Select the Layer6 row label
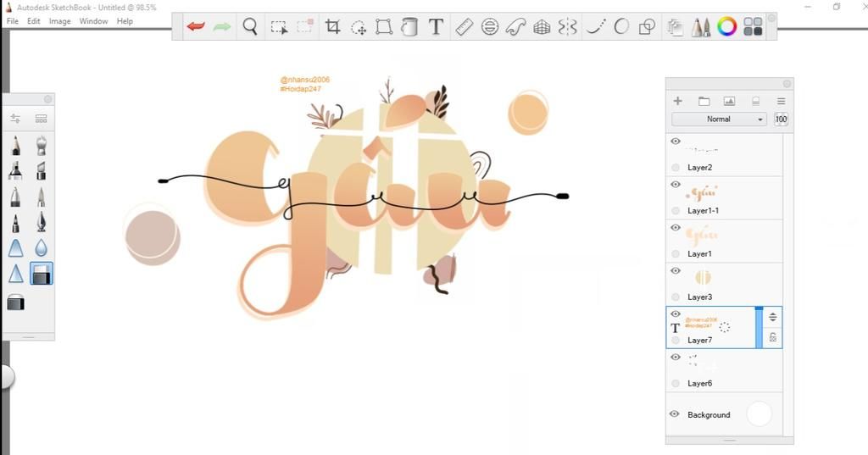 point(699,383)
